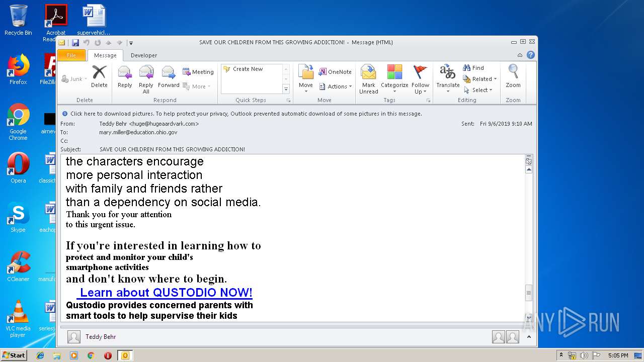Click the Junk mail icon

74,79
